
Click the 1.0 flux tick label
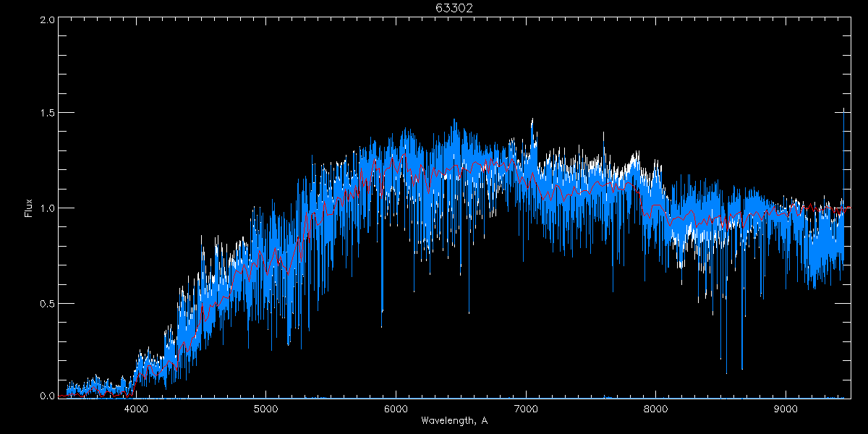click(x=46, y=208)
